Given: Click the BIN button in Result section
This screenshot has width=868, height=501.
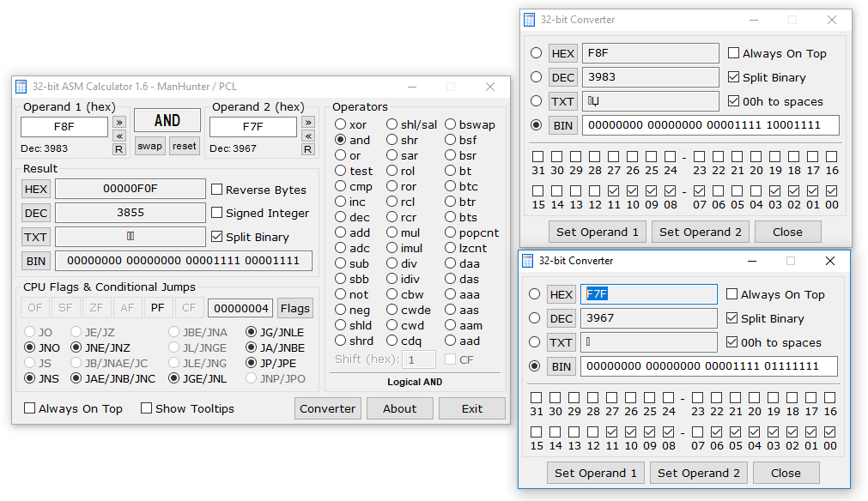Looking at the screenshot, I should pyautogui.click(x=36, y=262).
